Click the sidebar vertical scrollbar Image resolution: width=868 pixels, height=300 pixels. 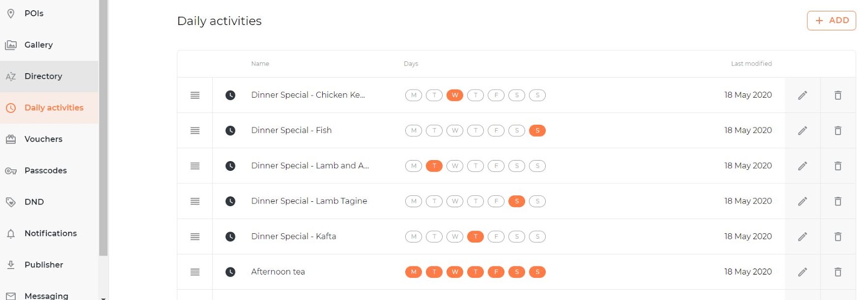[x=104, y=128]
